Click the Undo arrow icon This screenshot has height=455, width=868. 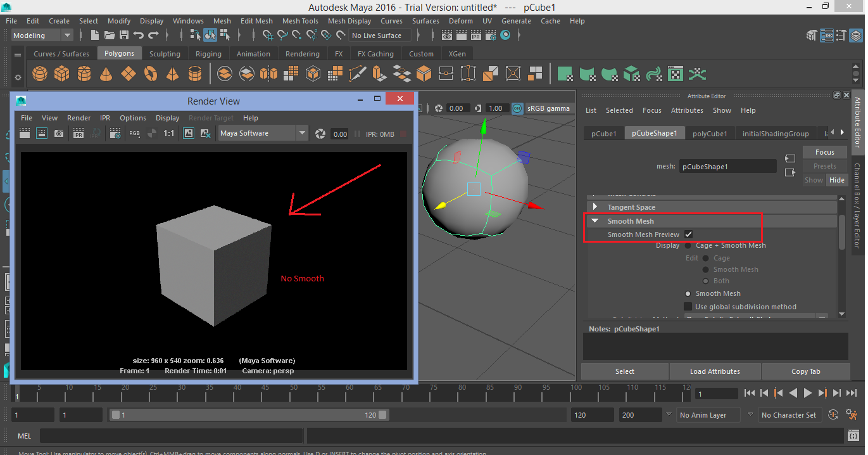coord(139,35)
